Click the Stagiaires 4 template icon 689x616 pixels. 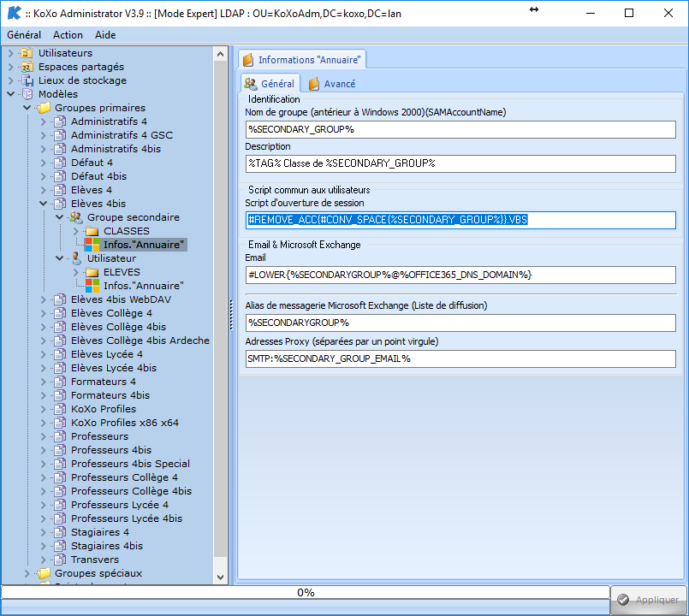(60, 532)
